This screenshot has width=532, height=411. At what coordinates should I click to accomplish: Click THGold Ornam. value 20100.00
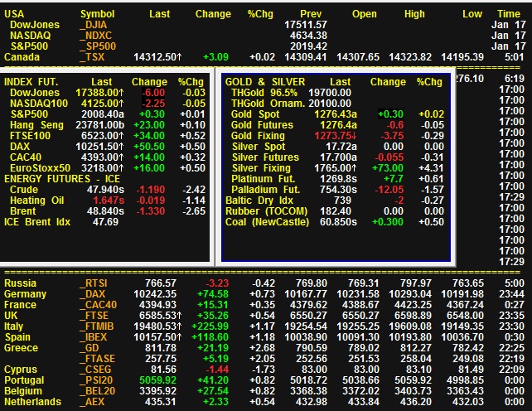click(330, 104)
